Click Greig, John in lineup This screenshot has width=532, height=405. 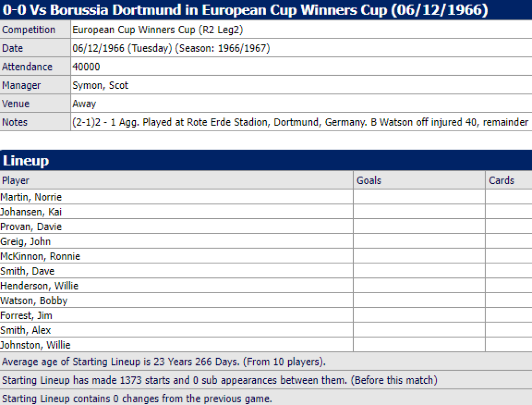[26, 242]
